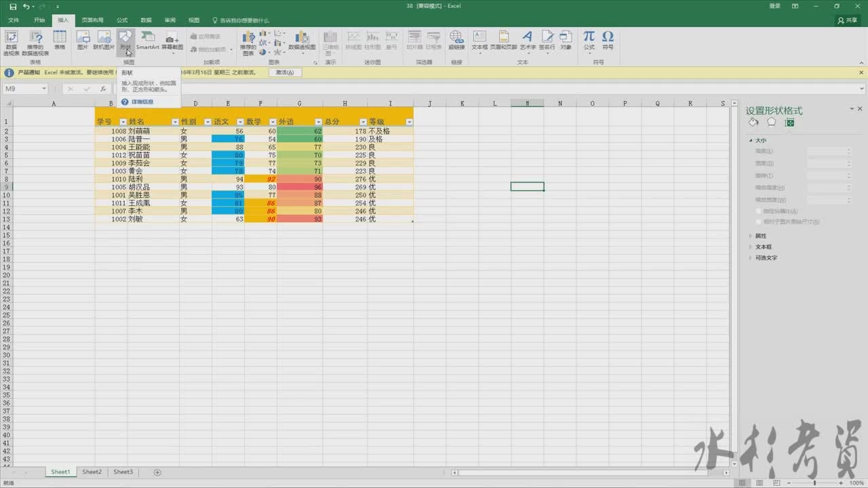
Task: Insert an Object (对象)
Action: click(x=566, y=41)
